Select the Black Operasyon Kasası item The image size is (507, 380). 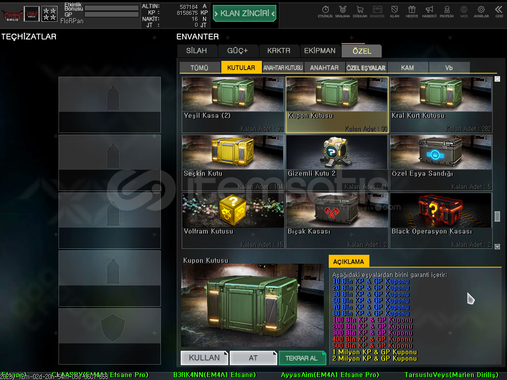pyautogui.click(x=441, y=220)
